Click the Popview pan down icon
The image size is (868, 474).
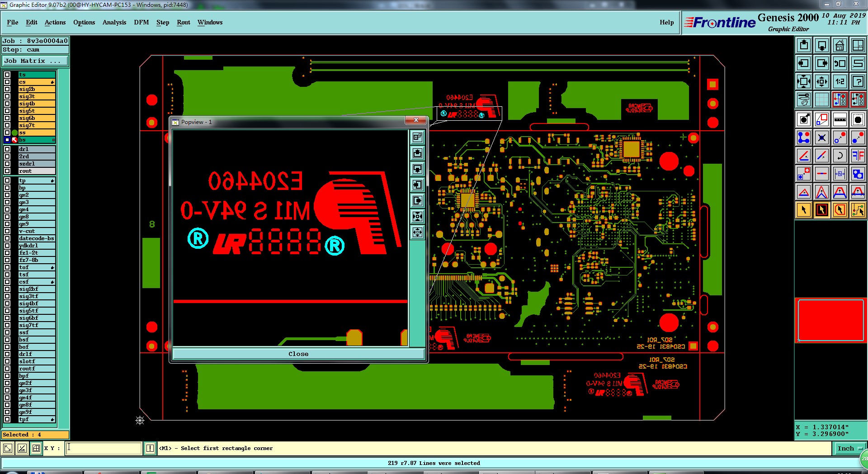point(417,169)
